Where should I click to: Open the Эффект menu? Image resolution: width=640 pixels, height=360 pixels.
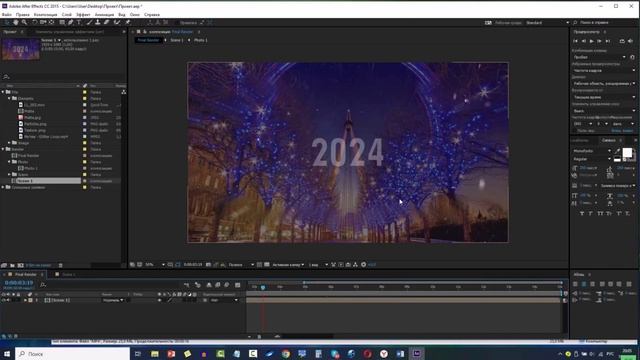click(x=83, y=14)
